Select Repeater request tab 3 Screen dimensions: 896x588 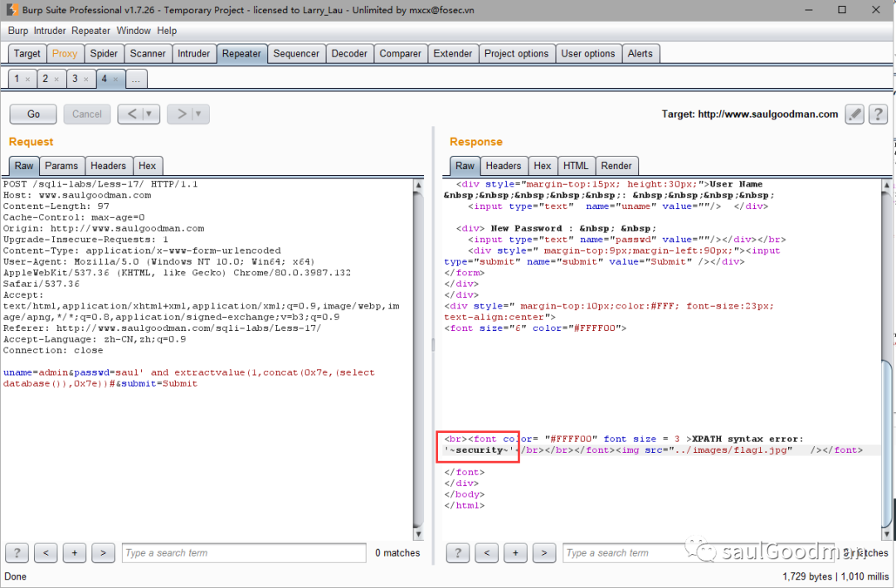pyautogui.click(x=75, y=79)
